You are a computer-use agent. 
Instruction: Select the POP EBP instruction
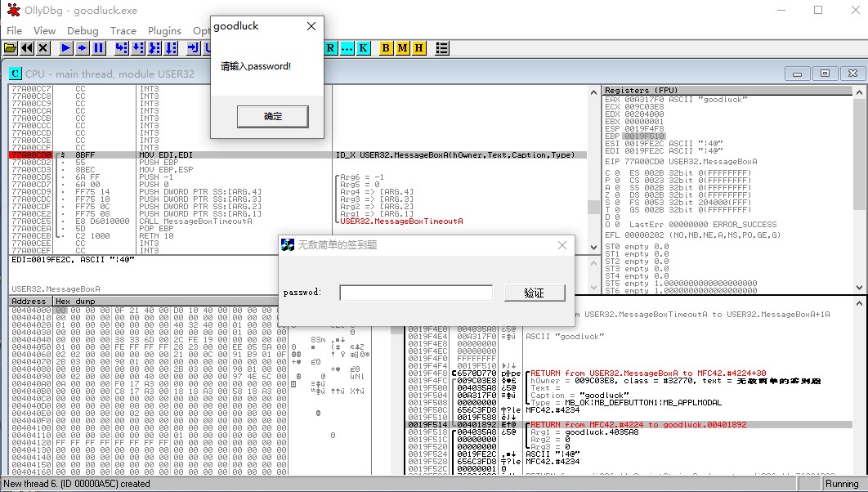coord(157,228)
